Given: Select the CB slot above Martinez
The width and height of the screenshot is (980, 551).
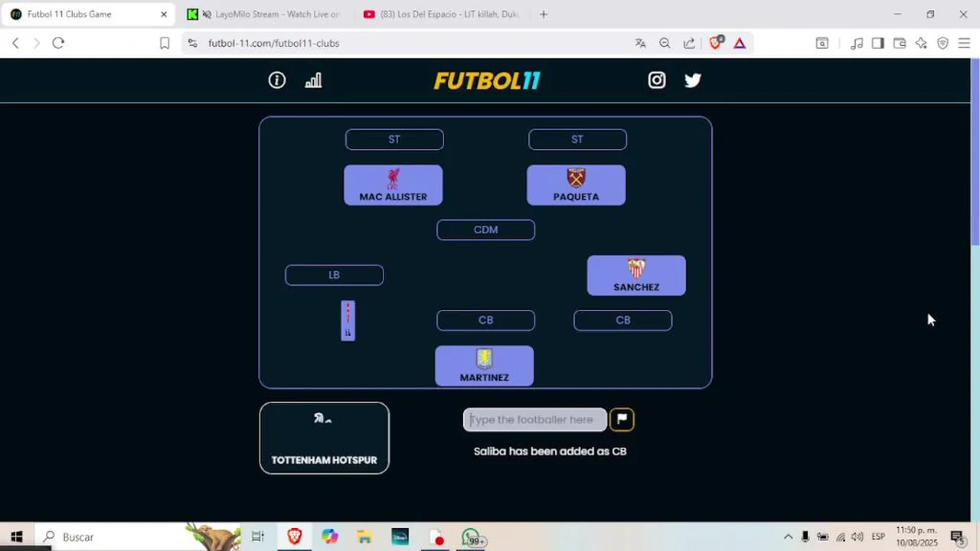Looking at the screenshot, I should tap(485, 320).
